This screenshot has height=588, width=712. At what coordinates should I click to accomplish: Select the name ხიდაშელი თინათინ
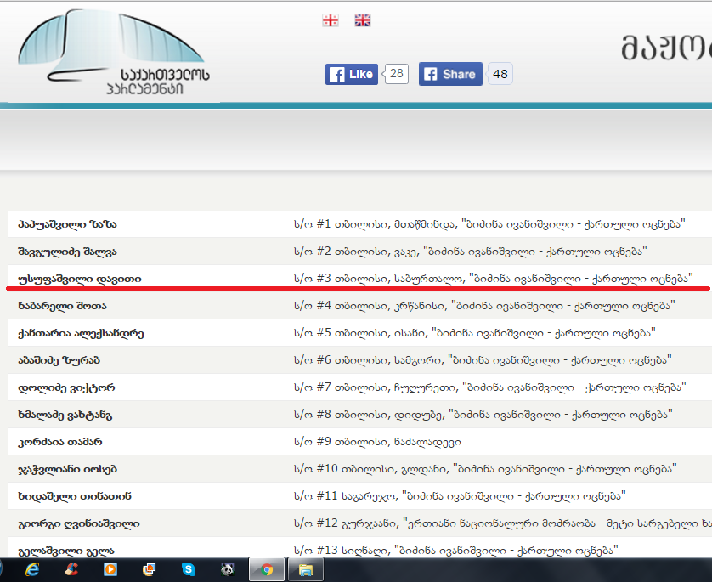pos(75,496)
